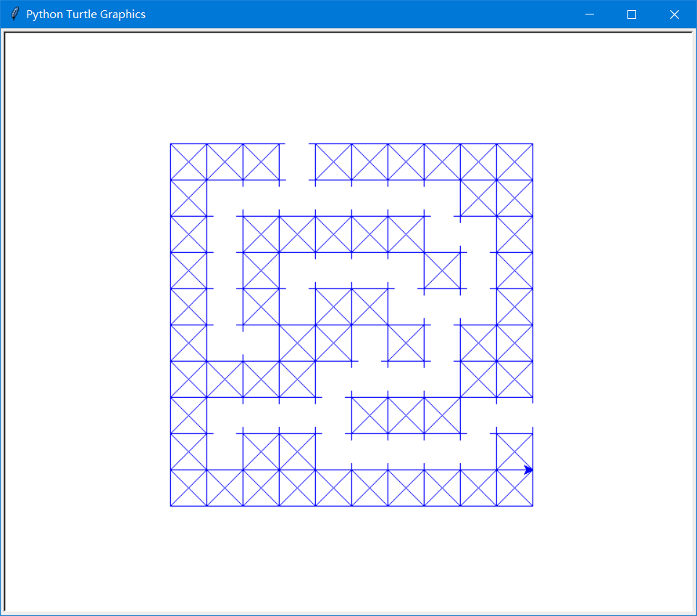Image resolution: width=697 pixels, height=616 pixels.
Task: Select the maze's bottom-left corner crossed cell
Action: click(x=188, y=488)
